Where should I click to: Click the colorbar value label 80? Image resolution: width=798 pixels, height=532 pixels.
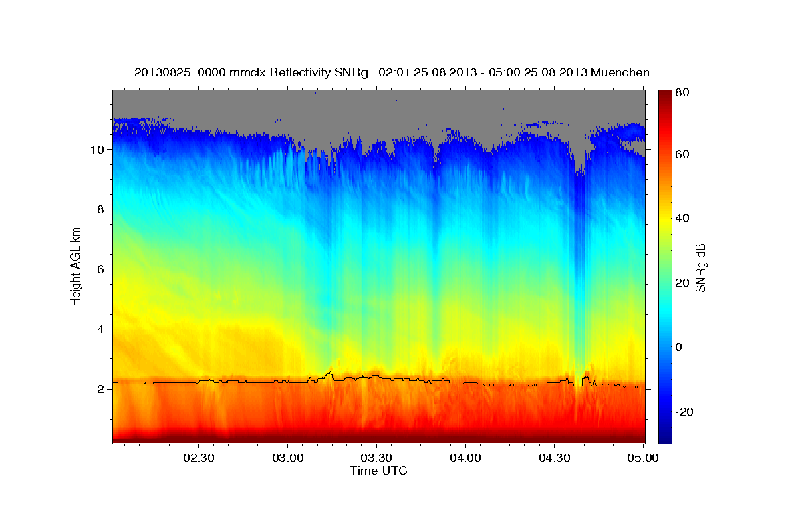point(682,93)
